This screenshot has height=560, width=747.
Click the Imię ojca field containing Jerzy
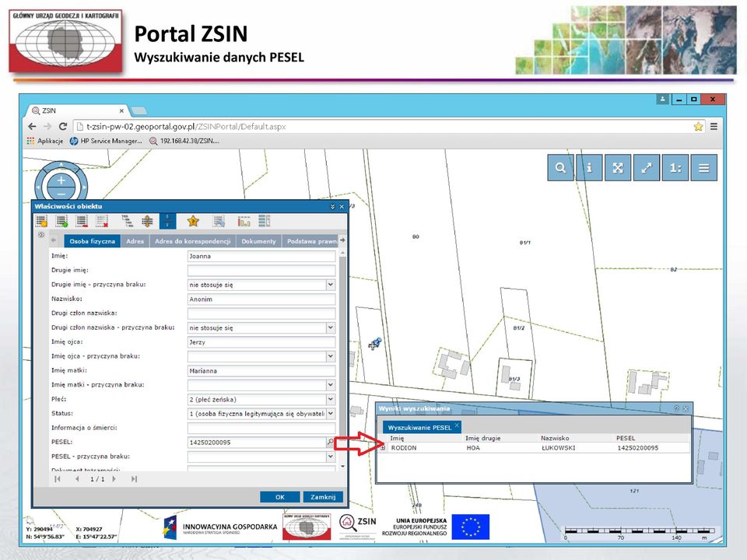tap(261, 342)
